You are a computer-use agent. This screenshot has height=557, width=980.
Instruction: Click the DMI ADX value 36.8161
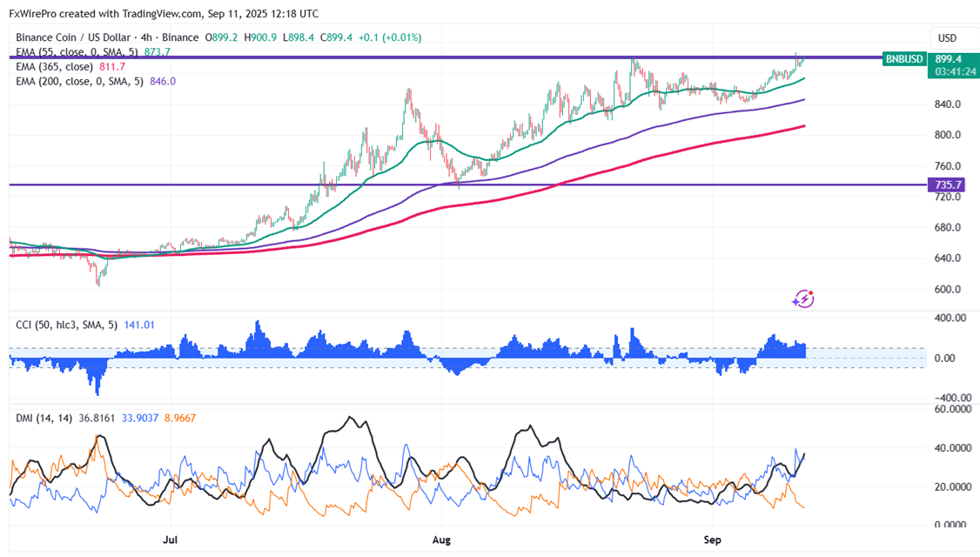coord(97,418)
